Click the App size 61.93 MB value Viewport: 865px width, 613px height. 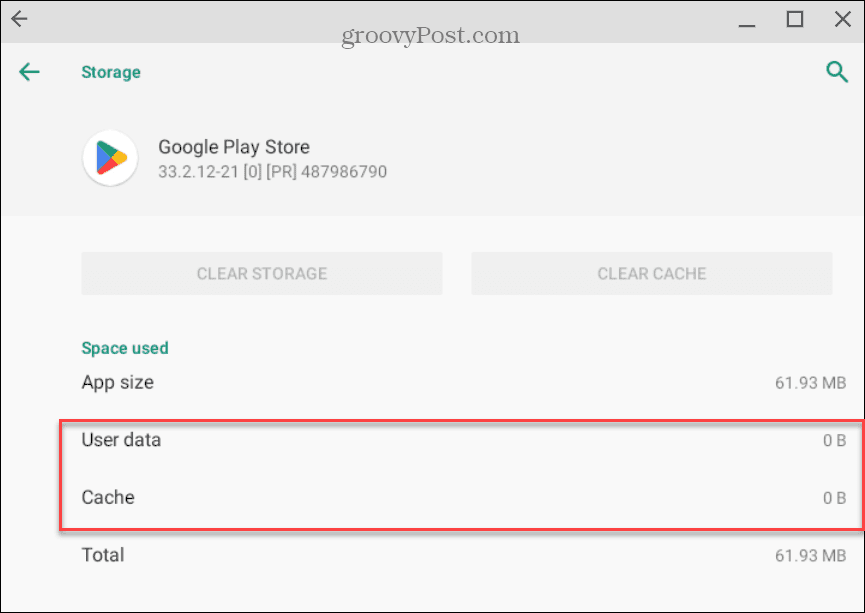click(x=810, y=383)
